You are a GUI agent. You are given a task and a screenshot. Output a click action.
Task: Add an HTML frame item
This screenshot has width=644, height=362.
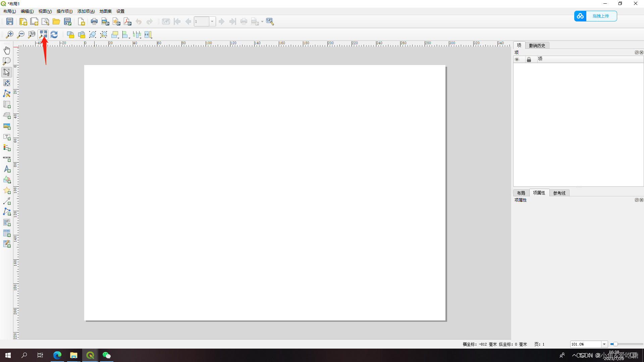pyautogui.click(x=7, y=223)
